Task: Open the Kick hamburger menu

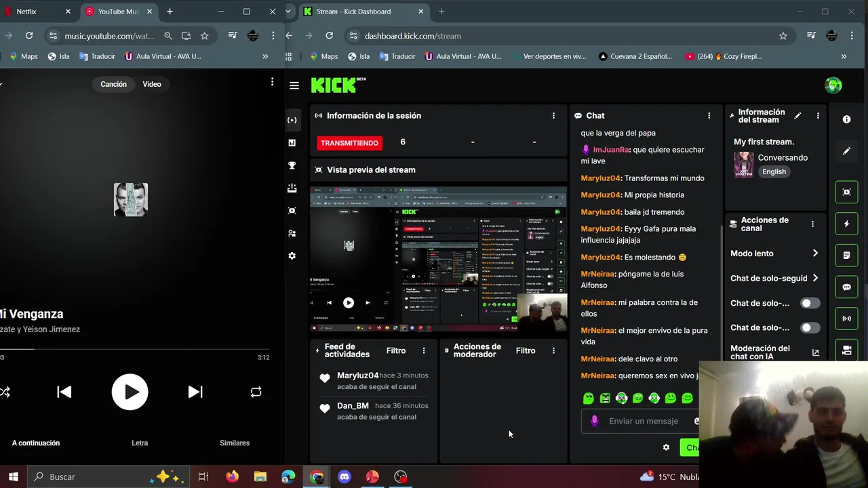Action: [294, 85]
